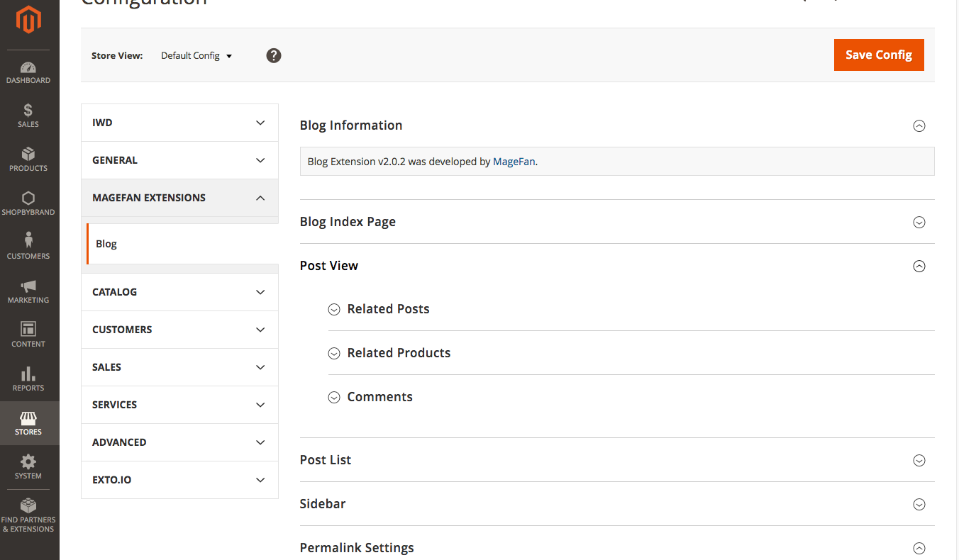Open the Products box icon
Screen dimensions: 959x560
(28, 155)
